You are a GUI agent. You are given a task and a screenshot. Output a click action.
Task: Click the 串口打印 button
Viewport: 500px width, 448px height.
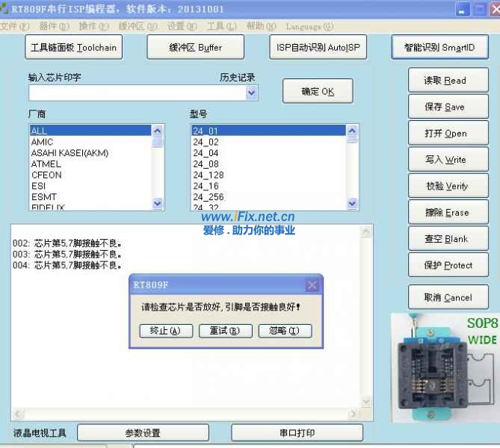[297, 433]
